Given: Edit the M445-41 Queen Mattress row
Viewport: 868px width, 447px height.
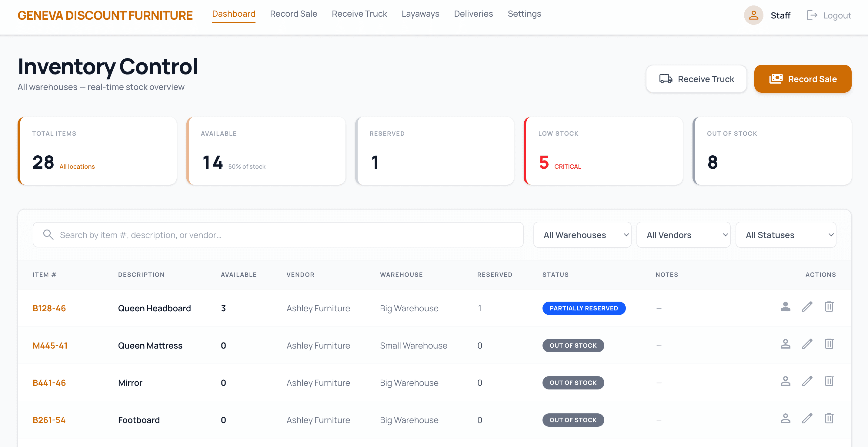Looking at the screenshot, I should pos(807,344).
